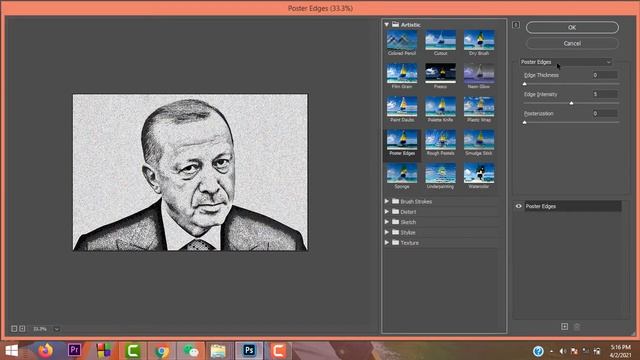Viewport: 640px width, 360px height.
Task: Select the Poster Edges effect layer row
Action: click(573, 206)
